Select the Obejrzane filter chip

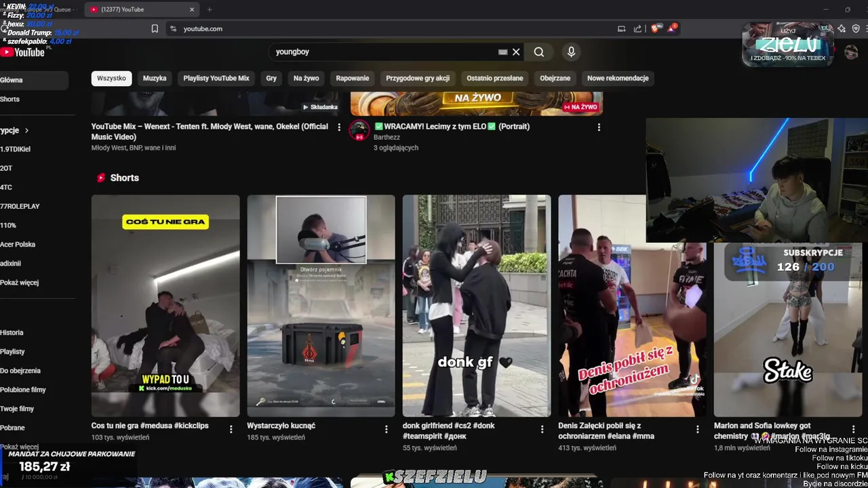click(x=555, y=78)
